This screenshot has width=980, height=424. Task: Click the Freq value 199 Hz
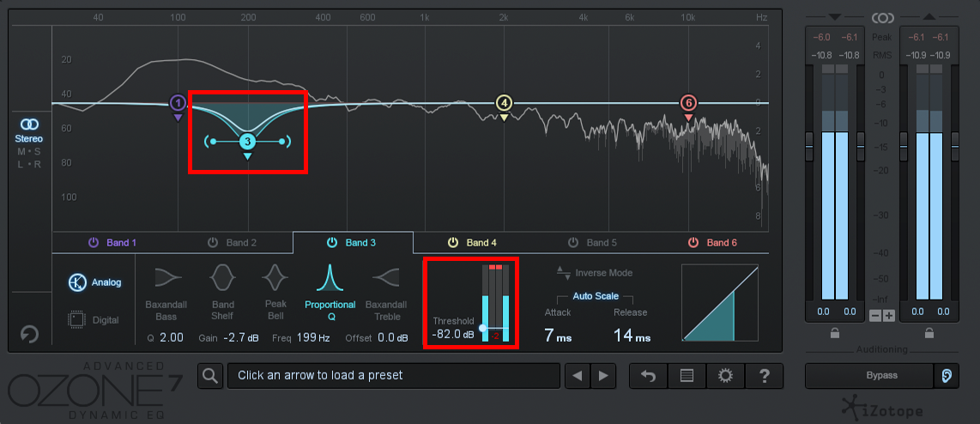(x=313, y=337)
